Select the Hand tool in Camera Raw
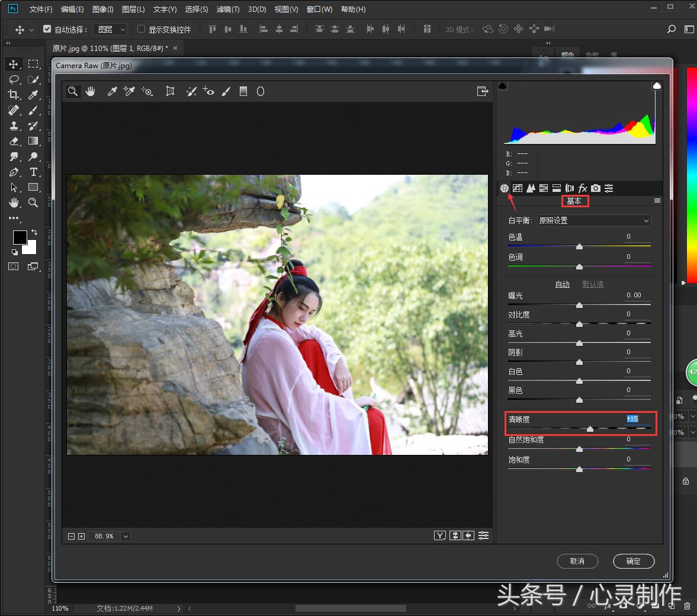The height and width of the screenshot is (616, 697). (x=91, y=91)
